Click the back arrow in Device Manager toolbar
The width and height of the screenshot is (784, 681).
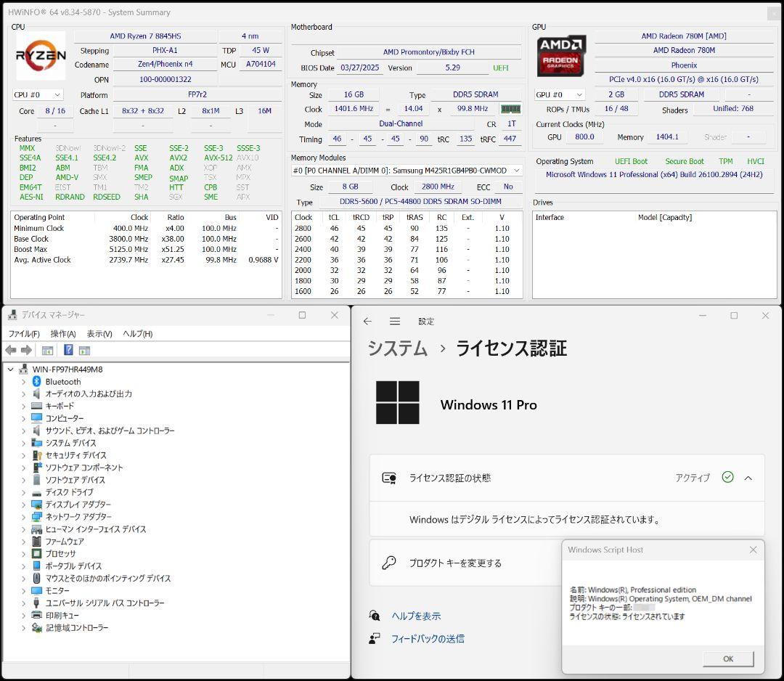point(10,350)
